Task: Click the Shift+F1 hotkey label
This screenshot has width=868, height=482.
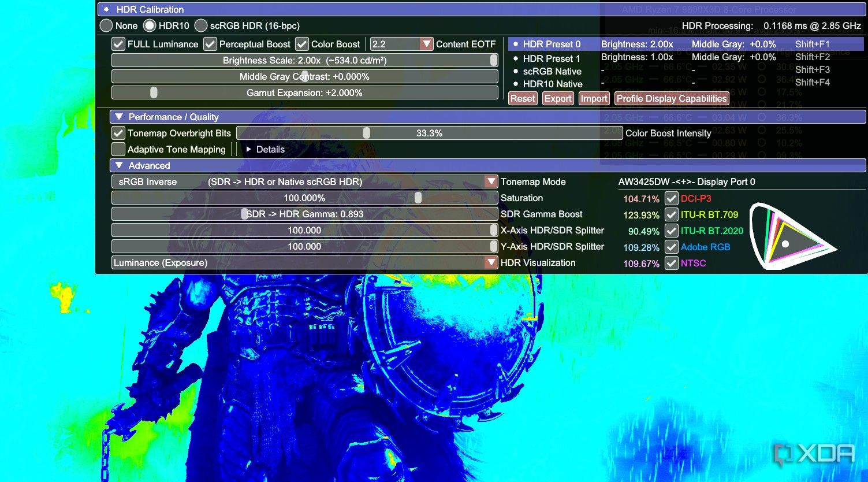Action: point(812,44)
